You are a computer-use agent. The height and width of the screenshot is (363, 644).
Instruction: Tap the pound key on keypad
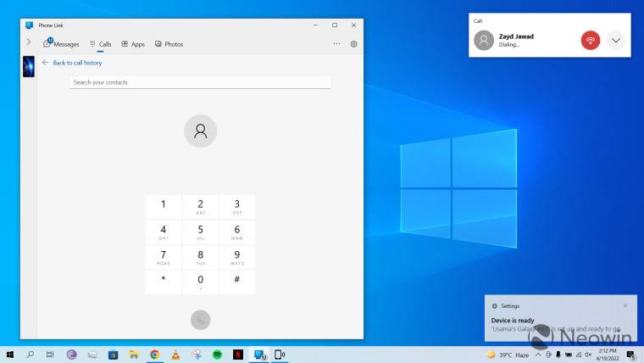click(x=236, y=279)
